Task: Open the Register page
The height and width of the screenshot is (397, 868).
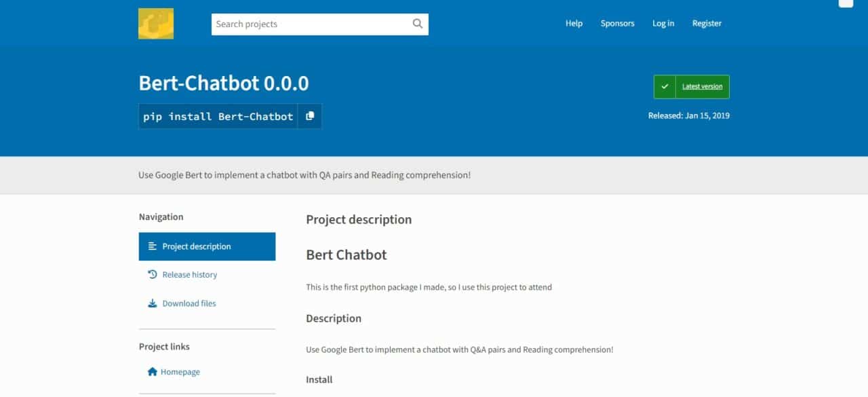Action: point(707,23)
